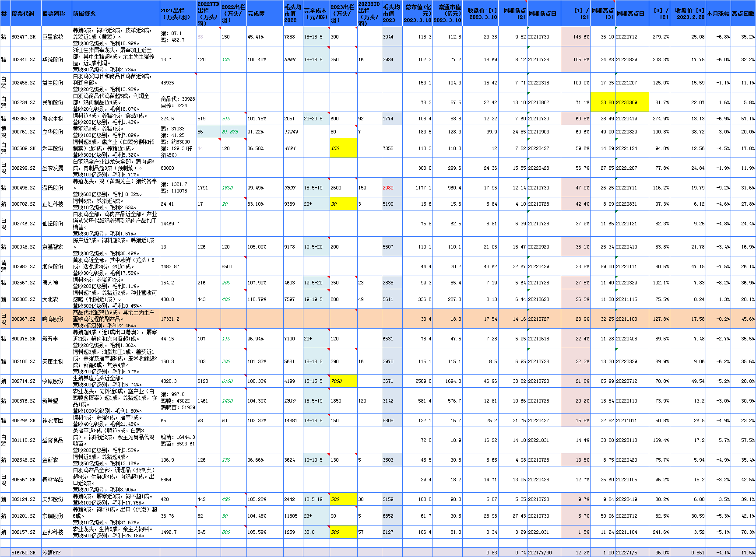Select ETF code 516760.SH
Image resolution: width=756 pixels, height=557 pixels.
24,553
